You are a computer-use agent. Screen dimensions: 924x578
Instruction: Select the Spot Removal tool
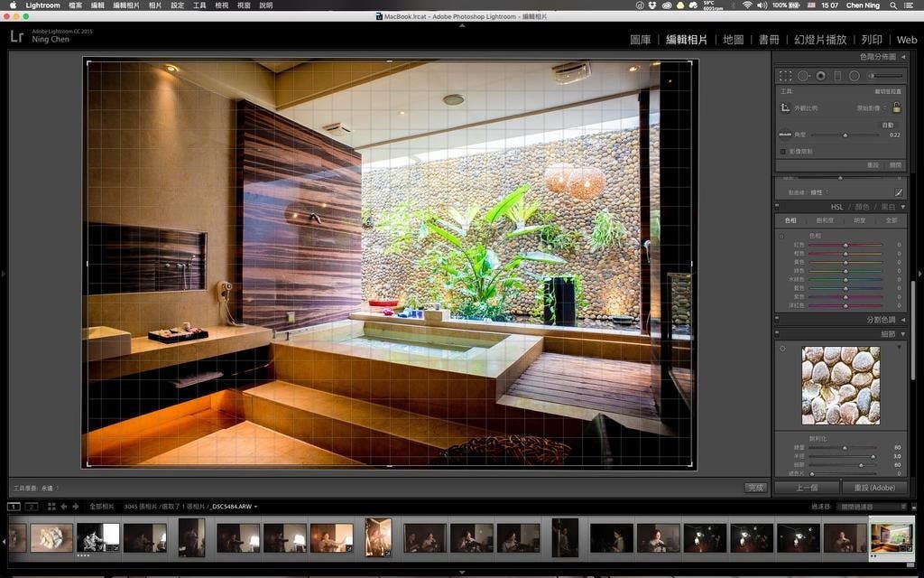tap(803, 76)
